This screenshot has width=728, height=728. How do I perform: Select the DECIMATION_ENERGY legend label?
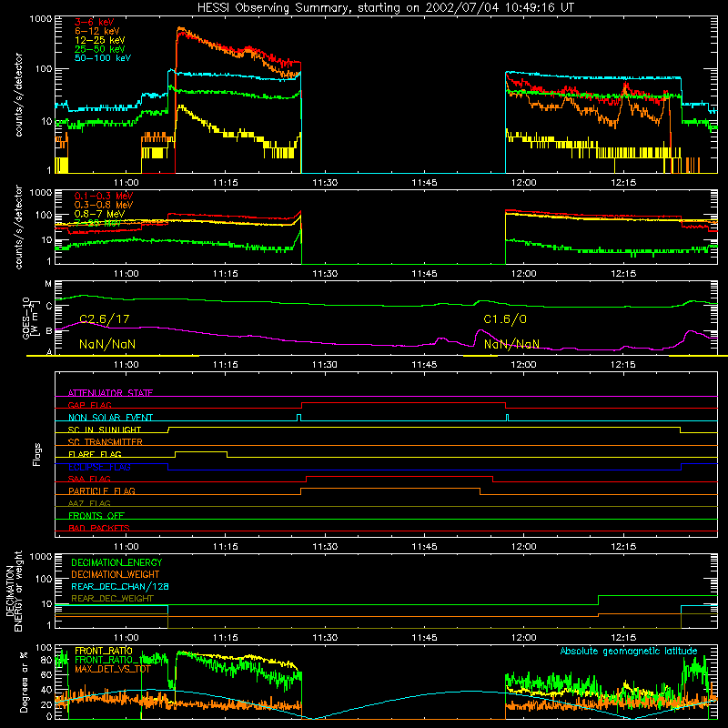pyautogui.click(x=116, y=562)
